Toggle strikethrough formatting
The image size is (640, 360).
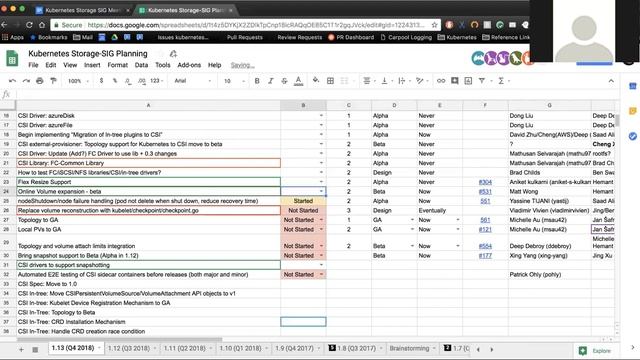(284, 81)
